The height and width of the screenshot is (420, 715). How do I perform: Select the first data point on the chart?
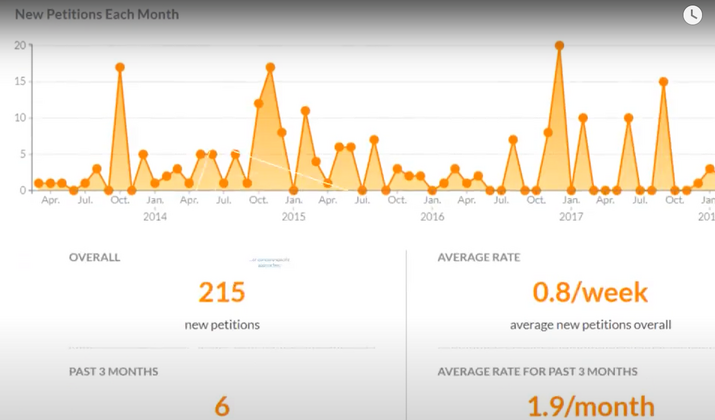tap(39, 183)
